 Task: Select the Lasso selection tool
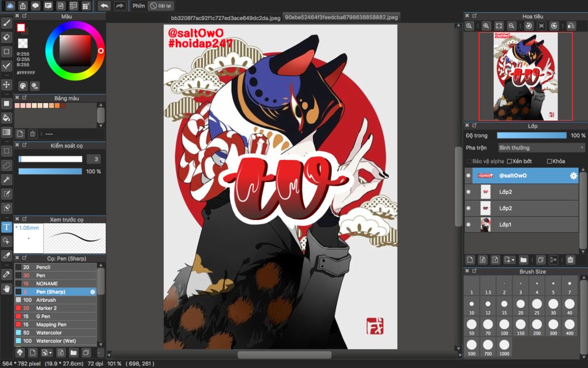click(7, 165)
